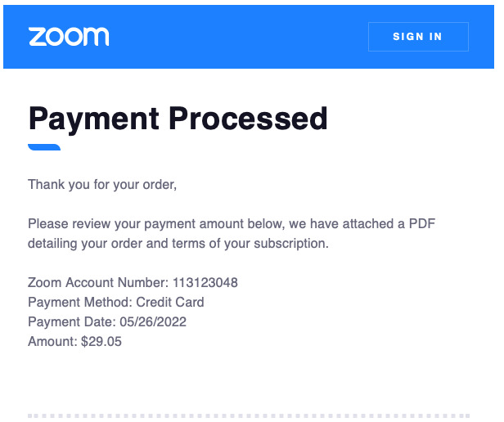Click the date 05/26/2022
Screen dimensions: 504x422
click(x=153, y=321)
